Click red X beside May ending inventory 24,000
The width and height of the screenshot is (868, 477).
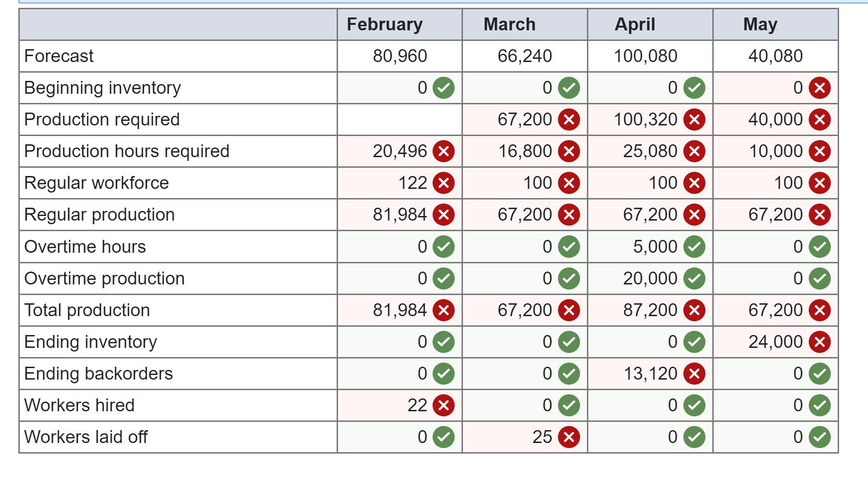pos(819,342)
